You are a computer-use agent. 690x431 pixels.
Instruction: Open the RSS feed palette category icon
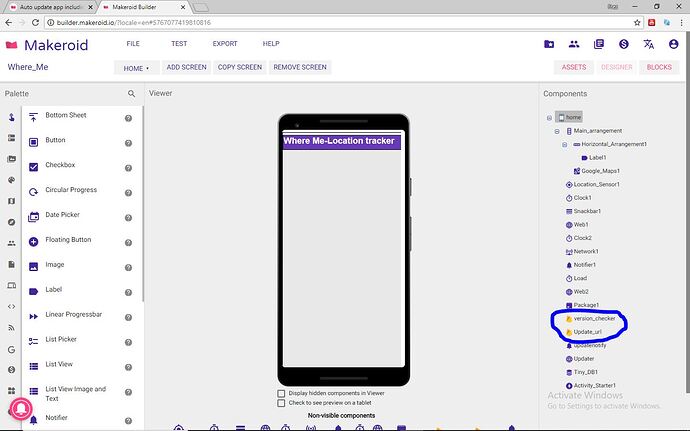click(11, 328)
